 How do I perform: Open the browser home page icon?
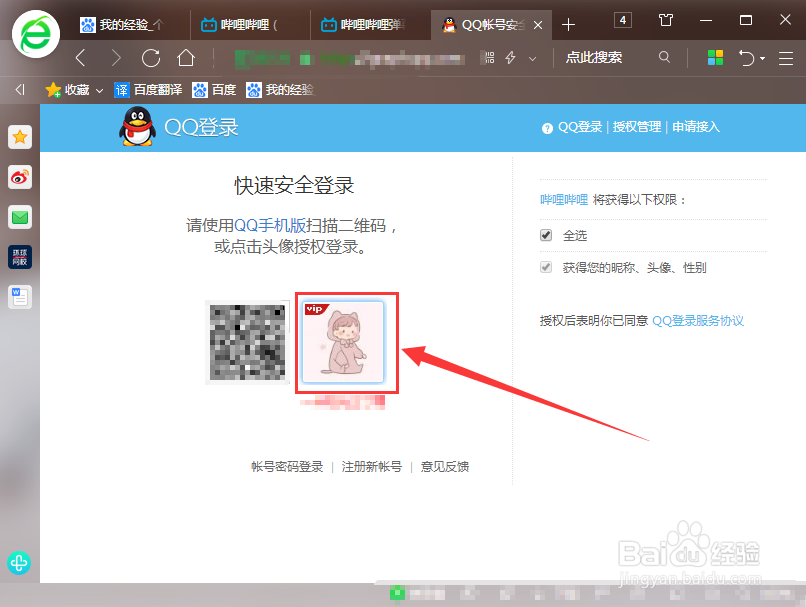pos(186,58)
